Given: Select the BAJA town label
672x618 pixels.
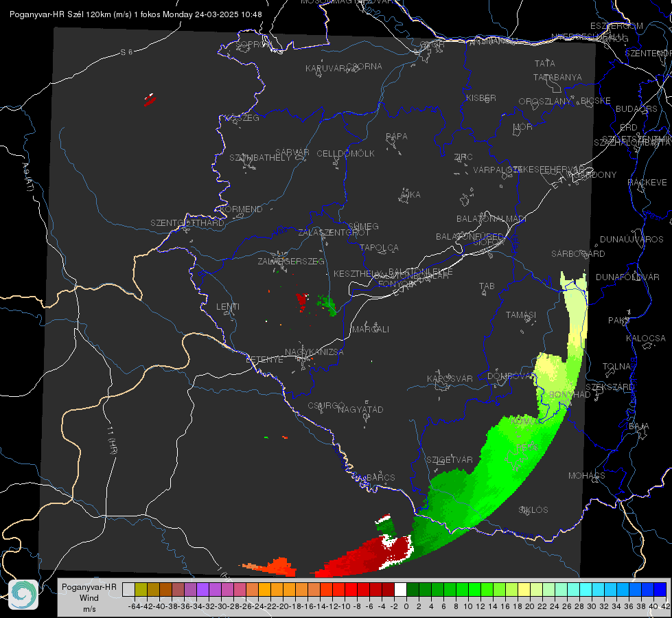Looking at the screenshot, I should (639, 426).
